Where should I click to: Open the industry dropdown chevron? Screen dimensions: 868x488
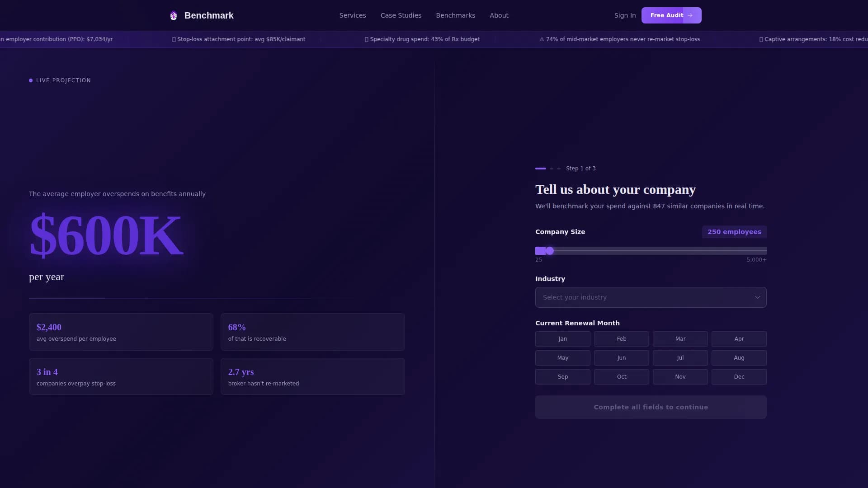tap(758, 297)
